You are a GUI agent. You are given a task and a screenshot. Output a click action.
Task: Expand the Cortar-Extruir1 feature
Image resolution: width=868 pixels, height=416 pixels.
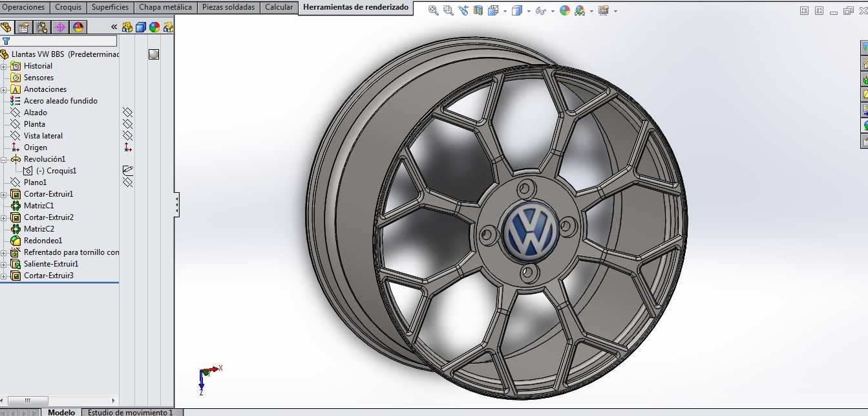coord(4,194)
